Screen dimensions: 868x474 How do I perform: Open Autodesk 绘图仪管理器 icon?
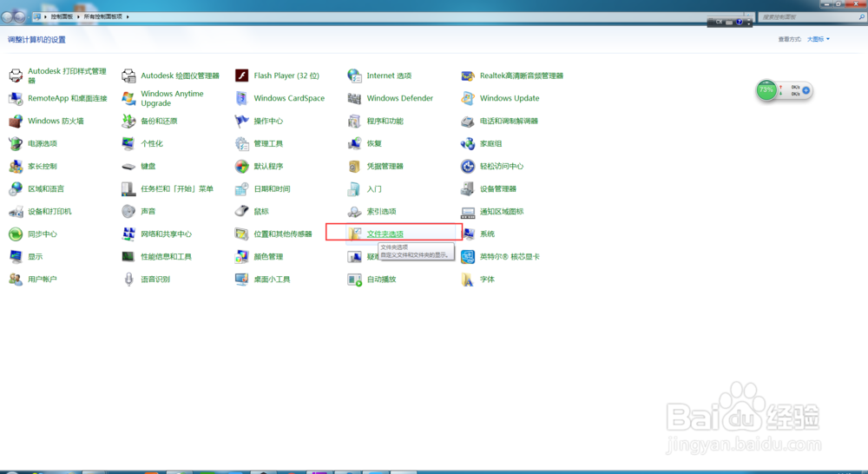(128, 76)
